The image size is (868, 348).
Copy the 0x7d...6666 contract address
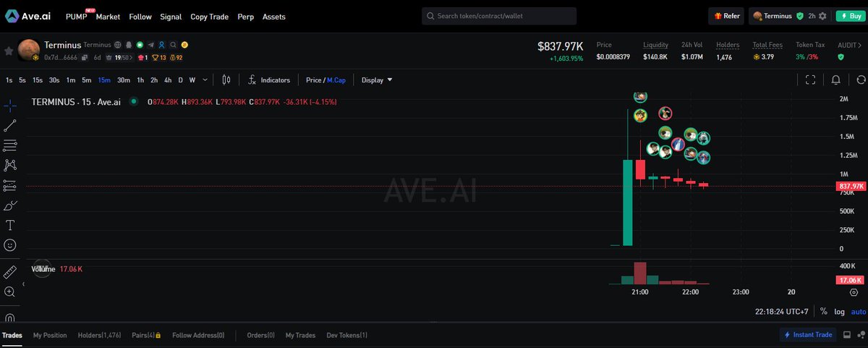click(85, 57)
